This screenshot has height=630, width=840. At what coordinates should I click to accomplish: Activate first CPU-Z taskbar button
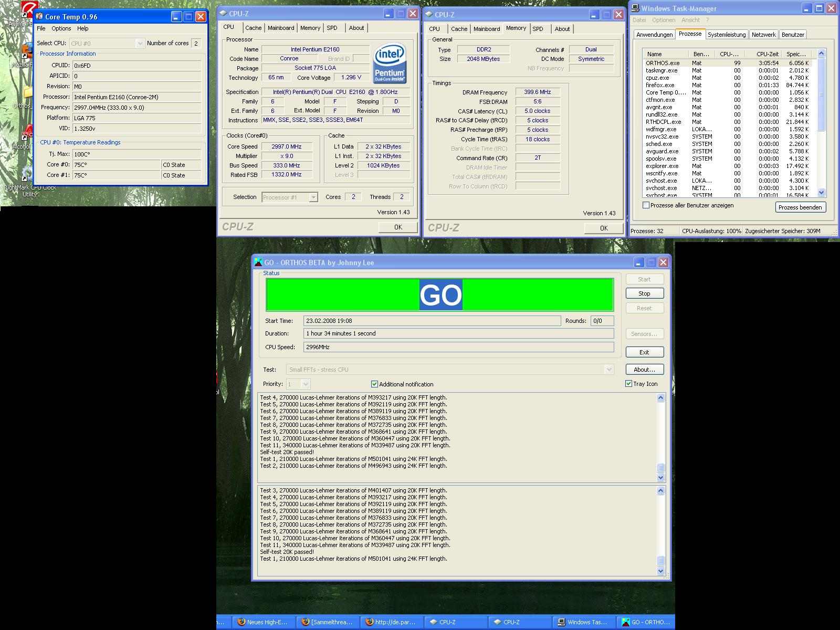456,622
